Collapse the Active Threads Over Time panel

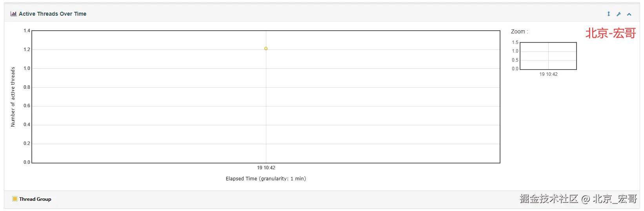point(629,14)
